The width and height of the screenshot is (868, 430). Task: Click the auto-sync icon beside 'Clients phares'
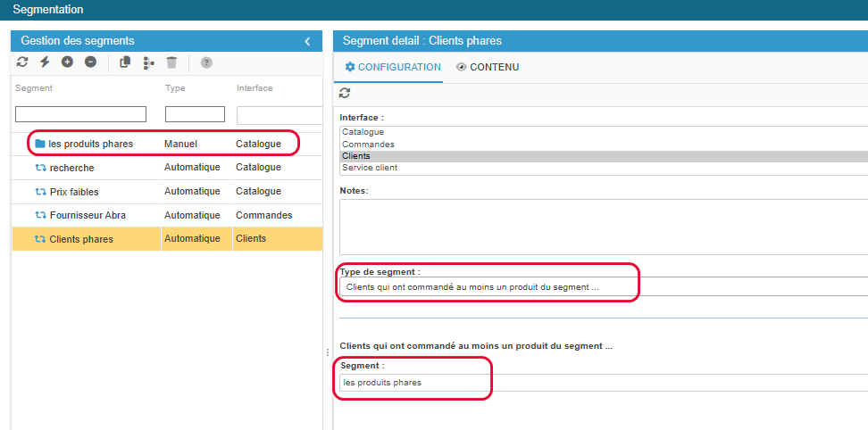[40, 239]
